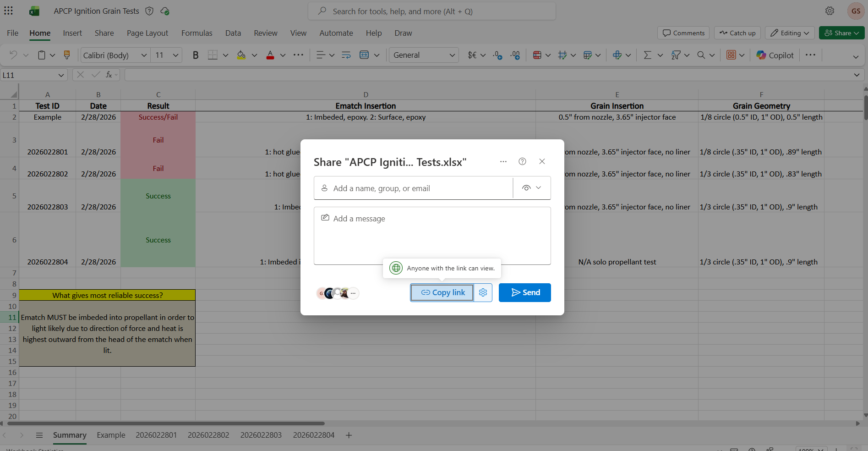Click the Add a message text box
Image resolution: width=868 pixels, height=451 pixels.
point(432,236)
